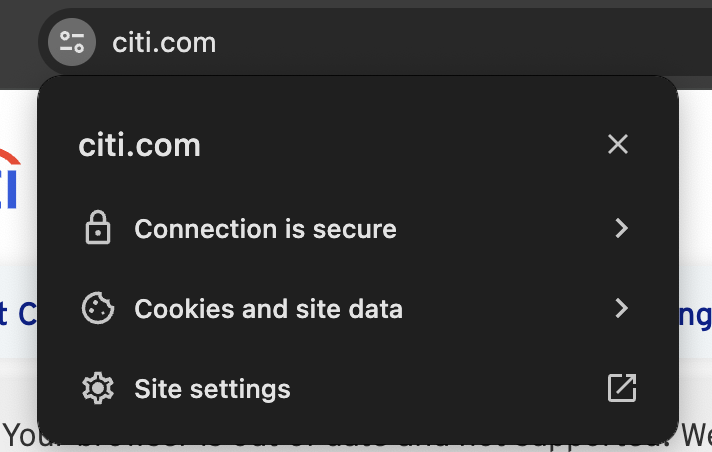712x452 pixels.
Task: Click the citi.com URL in address bar
Action: tap(163, 42)
